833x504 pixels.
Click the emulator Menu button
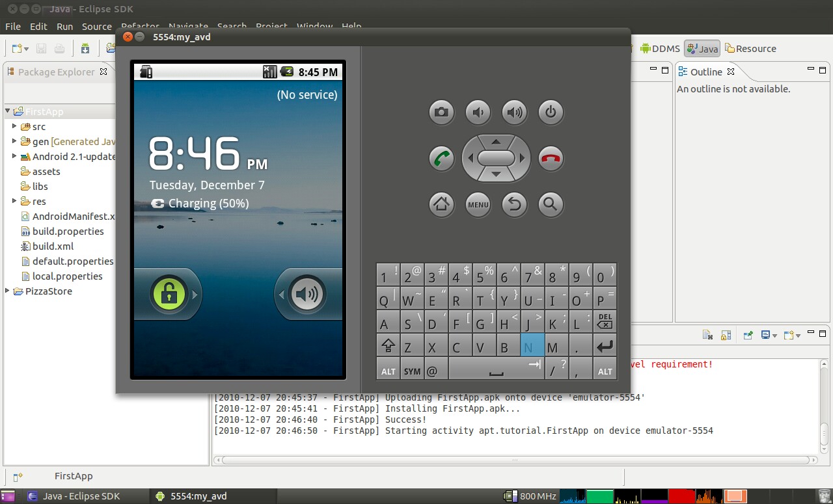click(x=478, y=205)
